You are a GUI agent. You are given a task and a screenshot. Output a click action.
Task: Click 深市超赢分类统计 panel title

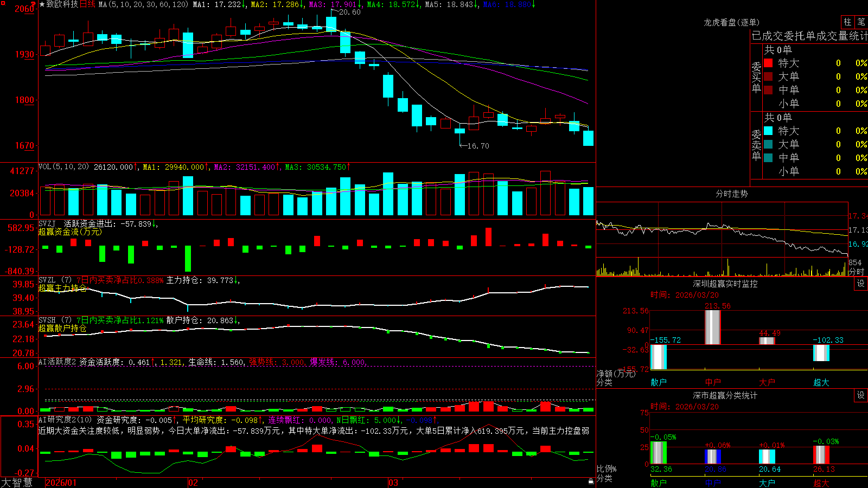[x=725, y=395]
